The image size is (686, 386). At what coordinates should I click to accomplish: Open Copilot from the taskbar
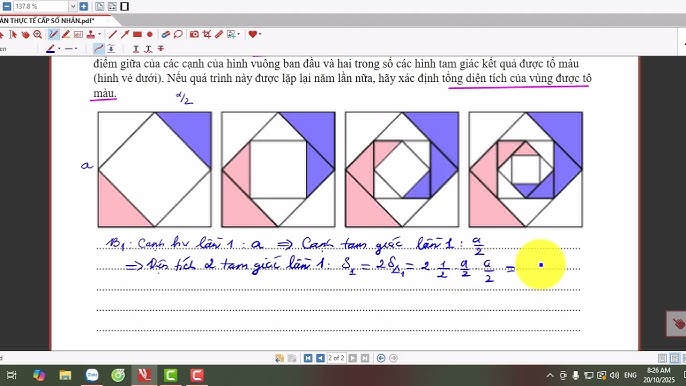(39, 375)
